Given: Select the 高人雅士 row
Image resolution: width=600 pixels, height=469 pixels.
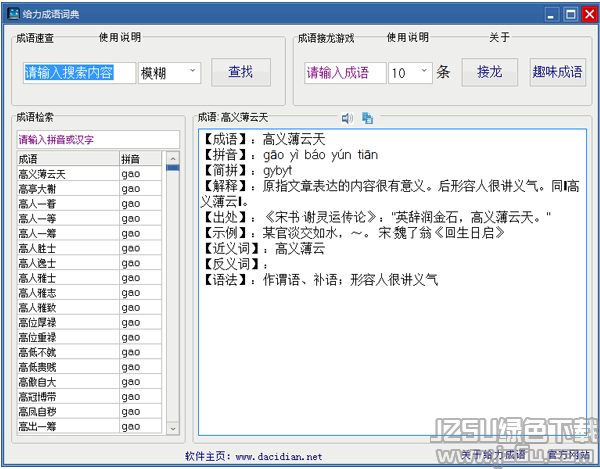Looking at the screenshot, I should tap(90, 278).
